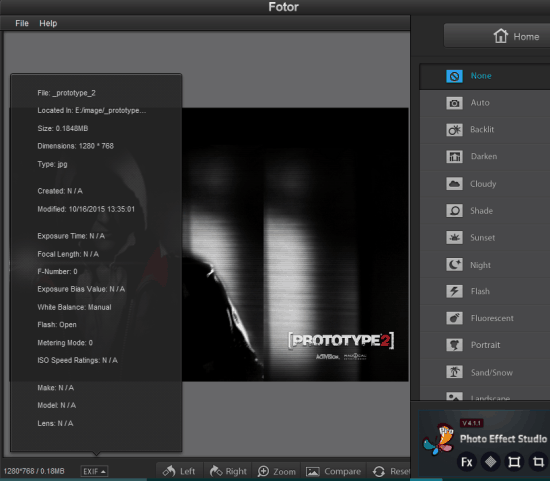The width and height of the screenshot is (550, 481).
Task: Click the 'F-Number: 0' entry
Action: [57, 272]
